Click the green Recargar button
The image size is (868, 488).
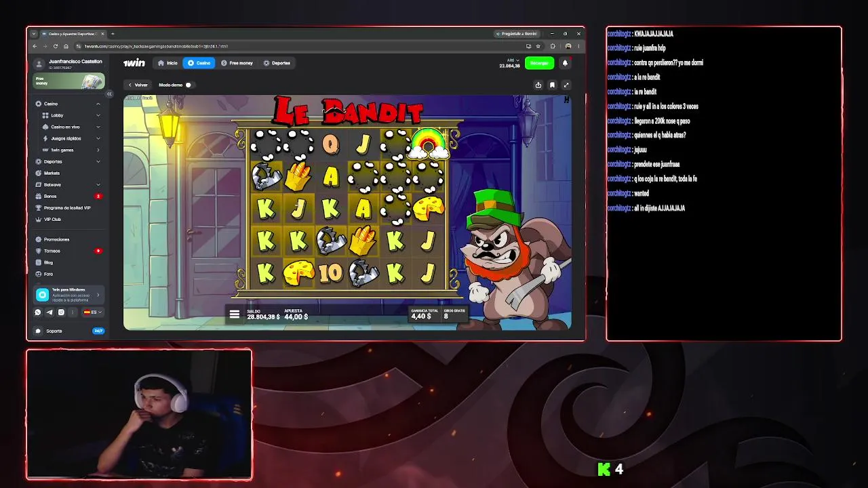tap(539, 63)
